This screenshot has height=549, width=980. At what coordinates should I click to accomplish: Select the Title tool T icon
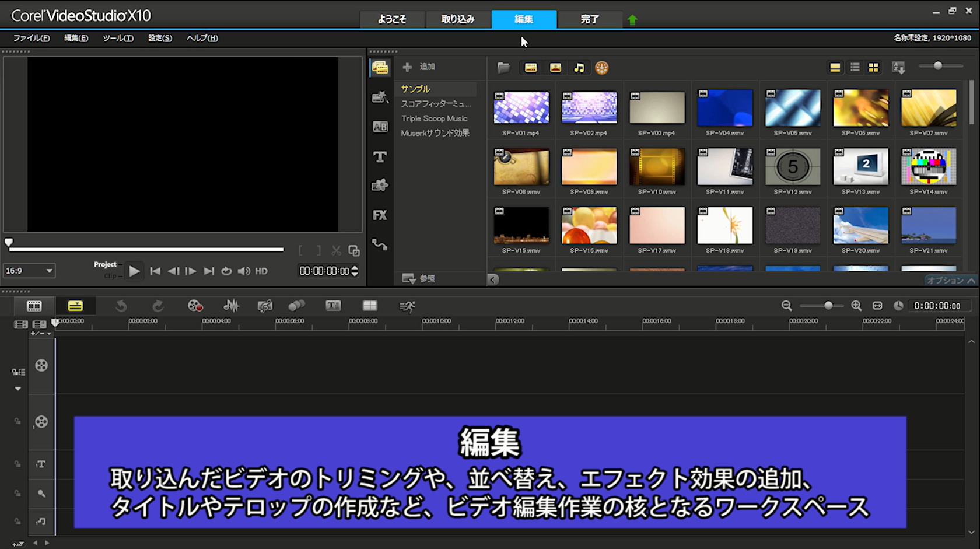pos(380,156)
